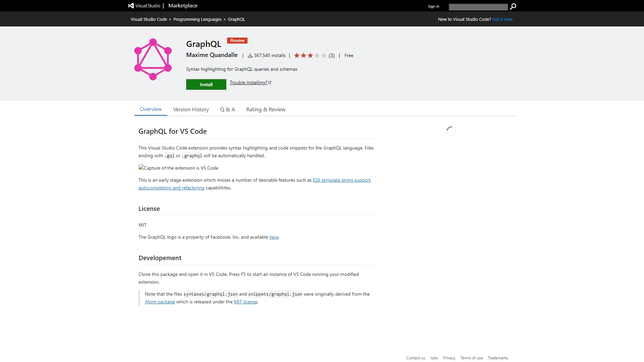Click the Programming Languages breadcrumb
The width and height of the screenshot is (644, 362).
(198, 19)
